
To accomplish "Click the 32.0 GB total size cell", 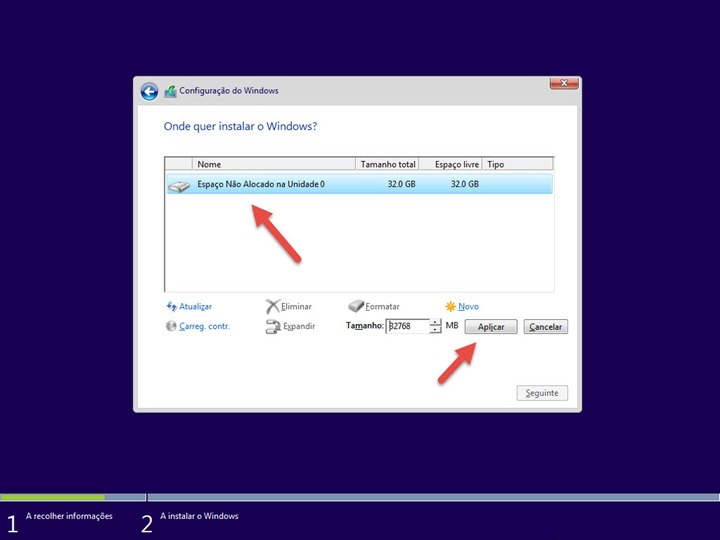I will point(401,184).
